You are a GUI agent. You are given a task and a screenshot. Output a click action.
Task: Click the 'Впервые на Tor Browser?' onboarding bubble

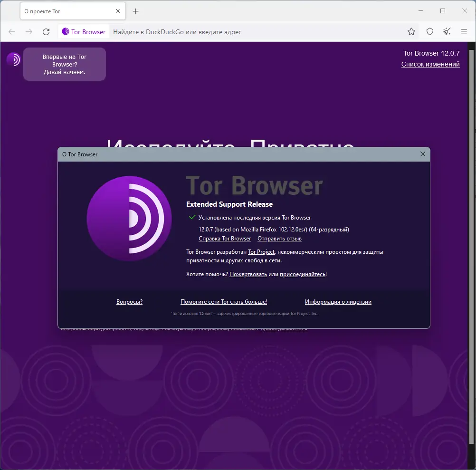pyautogui.click(x=65, y=64)
